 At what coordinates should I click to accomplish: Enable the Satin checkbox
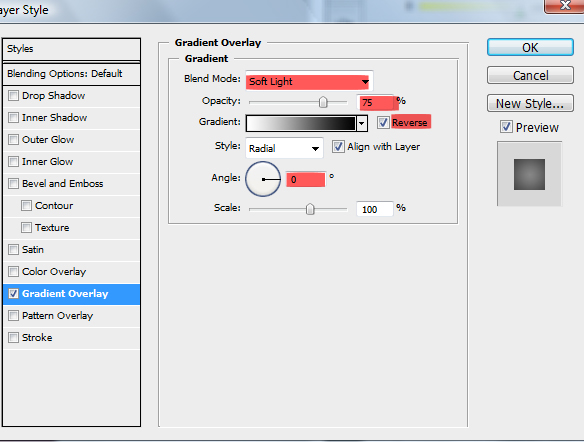13,249
